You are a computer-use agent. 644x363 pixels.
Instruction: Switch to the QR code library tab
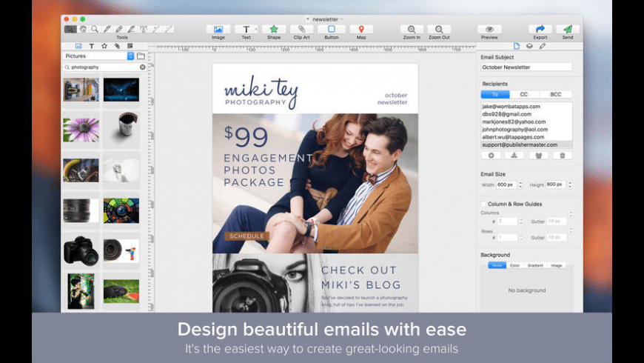pos(130,46)
